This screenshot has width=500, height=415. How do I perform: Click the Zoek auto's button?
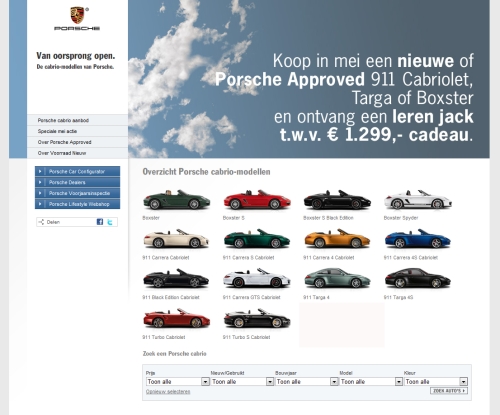(449, 391)
